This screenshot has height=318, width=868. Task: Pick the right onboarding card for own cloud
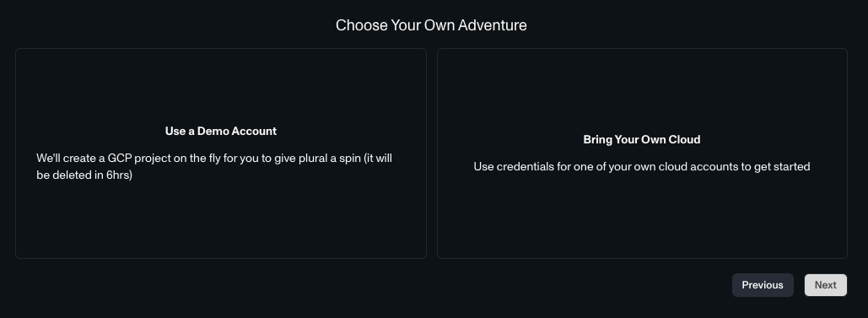(642, 153)
